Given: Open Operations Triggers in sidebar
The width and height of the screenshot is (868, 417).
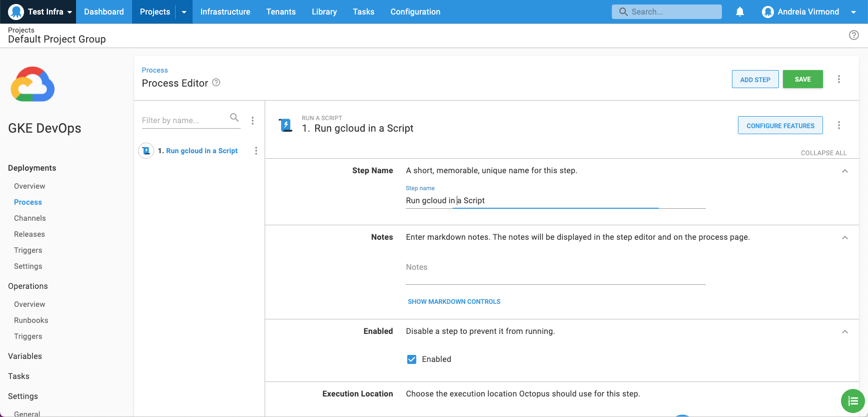Looking at the screenshot, I should coord(28,336).
